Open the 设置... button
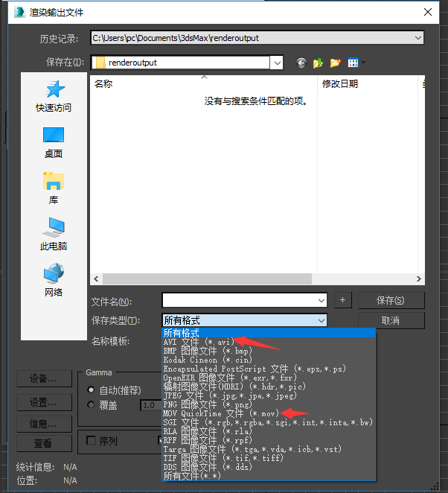The image size is (448, 493). [44, 402]
